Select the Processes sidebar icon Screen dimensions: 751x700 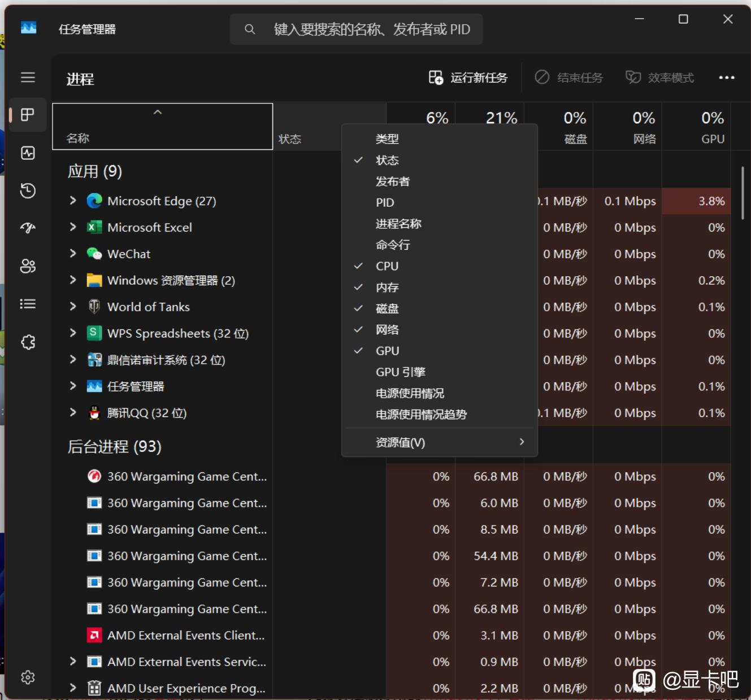click(x=28, y=115)
